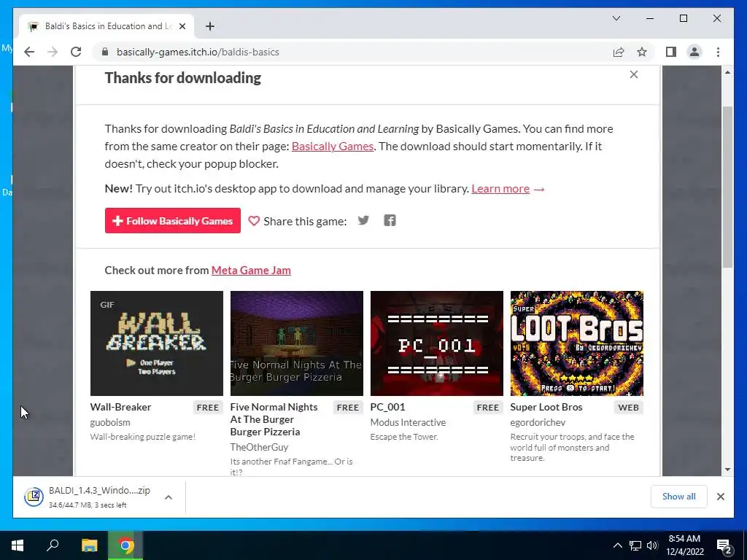Select the Baldi's Basics browser tab
This screenshot has width=747, height=560.
(x=107, y=26)
